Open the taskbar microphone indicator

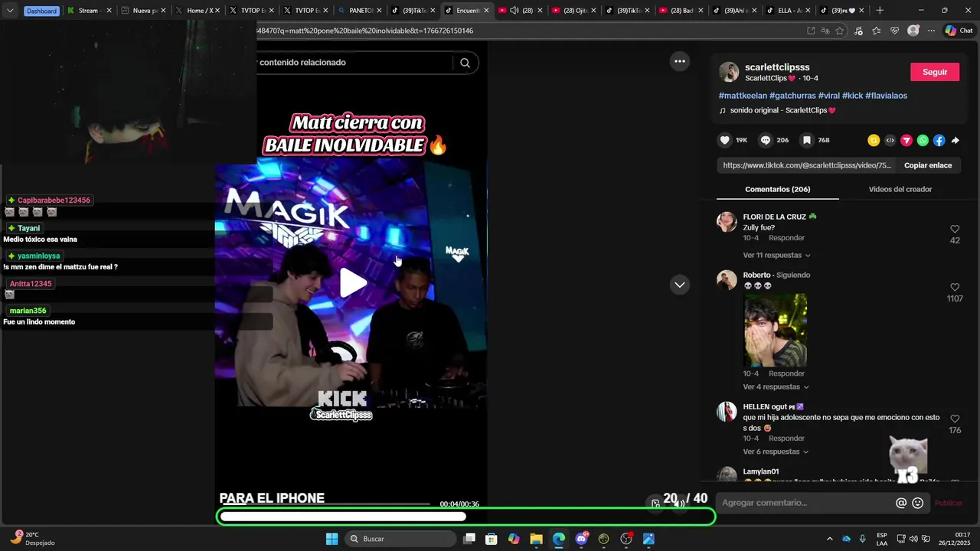[863, 539]
